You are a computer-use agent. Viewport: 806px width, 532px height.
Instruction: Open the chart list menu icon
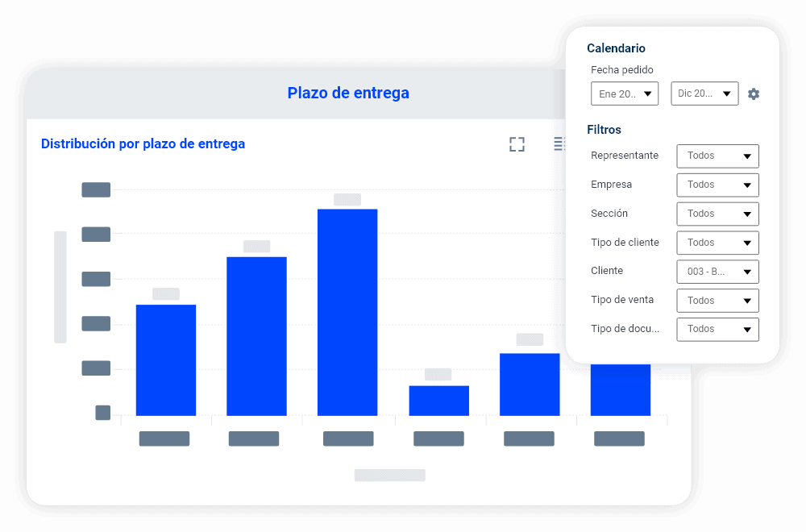(559, 144)
